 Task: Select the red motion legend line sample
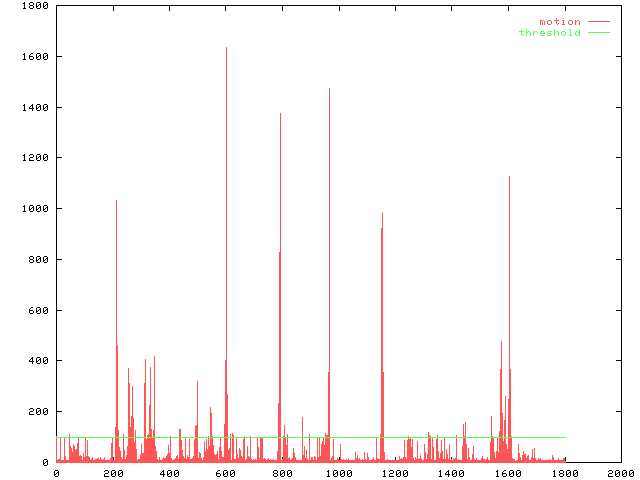point(598,21)
